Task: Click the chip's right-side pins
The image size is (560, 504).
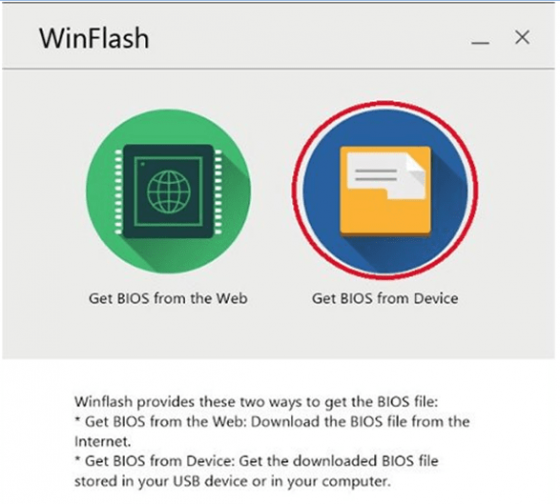Action: point(219,192)
